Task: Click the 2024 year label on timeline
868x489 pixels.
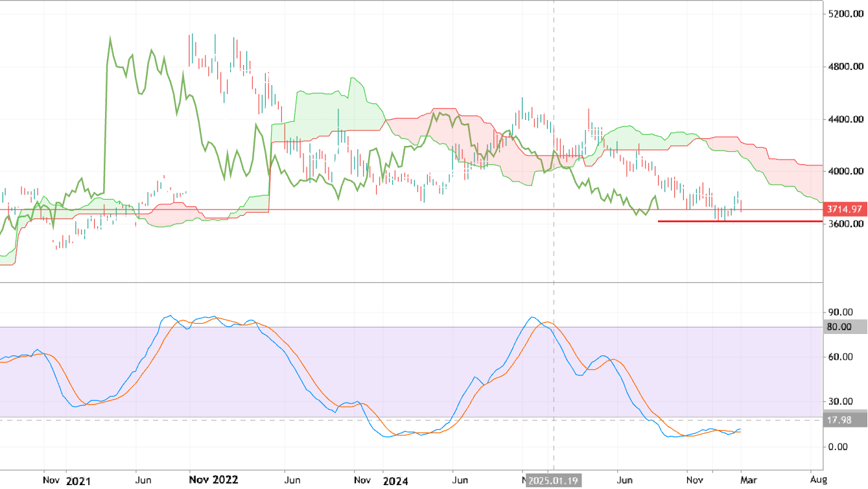Action: (x=396, y=481)
